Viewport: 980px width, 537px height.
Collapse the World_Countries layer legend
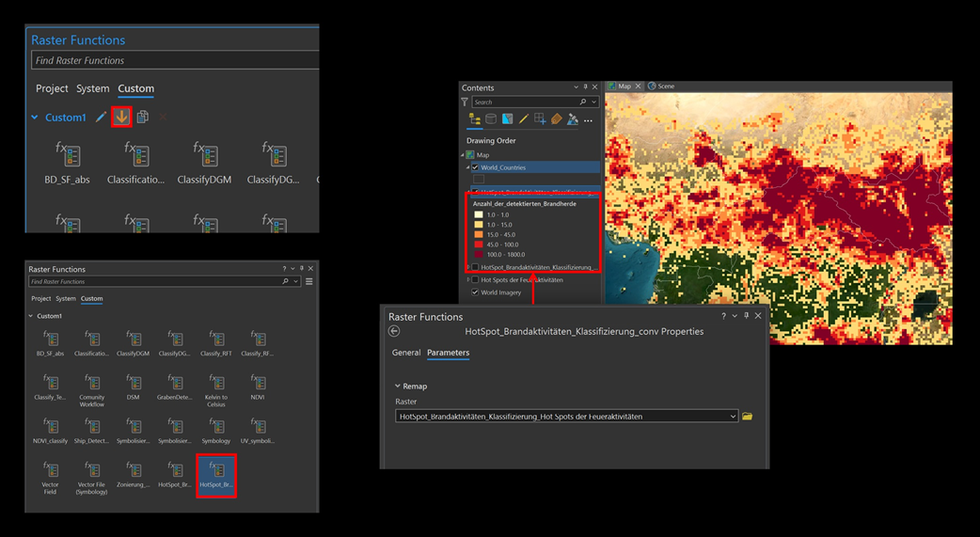coord(468,167)
